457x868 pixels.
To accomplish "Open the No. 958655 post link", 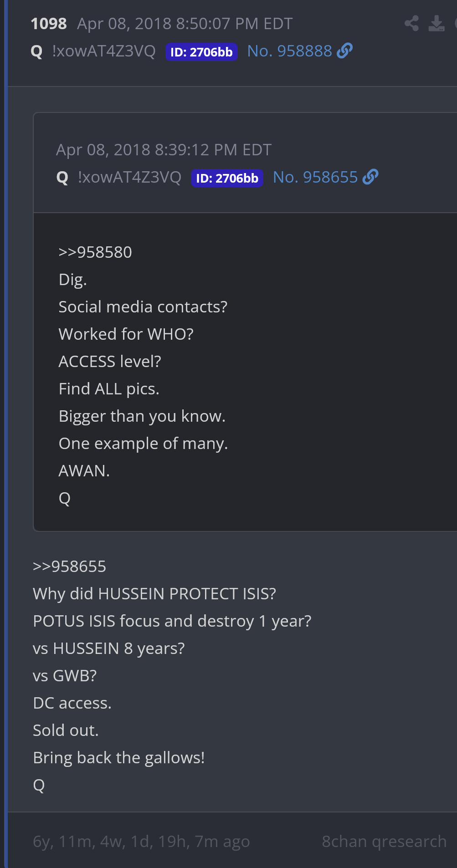I will (315, 177).
